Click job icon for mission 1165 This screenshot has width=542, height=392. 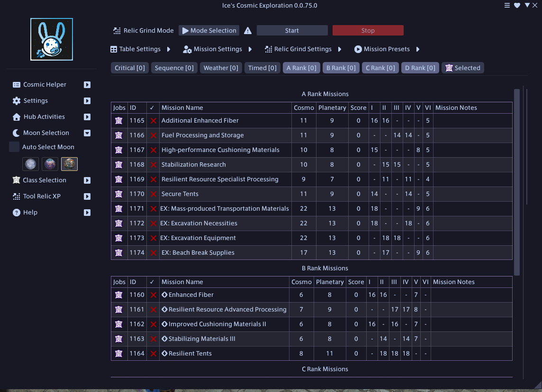click(118, 121)
